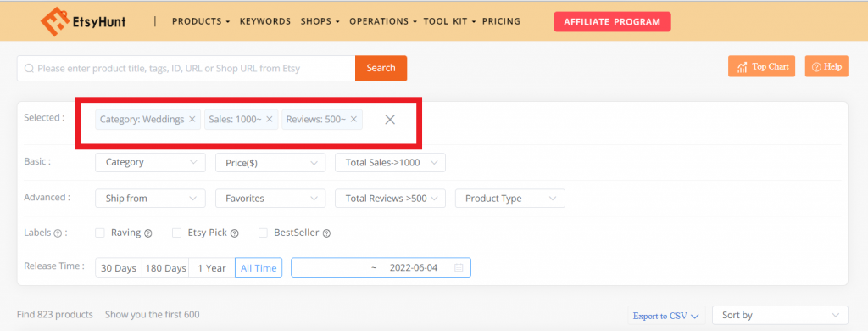Open the Sort by dropdown
The height and width of the screenshot is (331, 868).
[x=780, y=315]
